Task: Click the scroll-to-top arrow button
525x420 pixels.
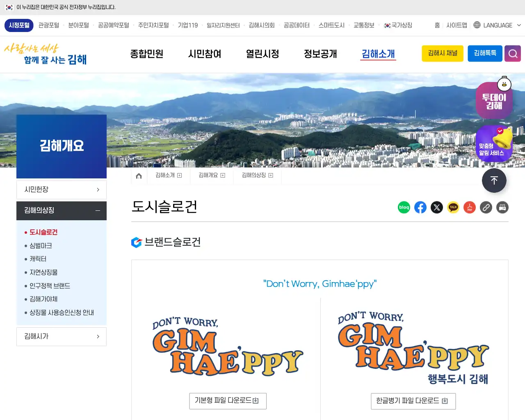Action: click(x=494, y=180)
